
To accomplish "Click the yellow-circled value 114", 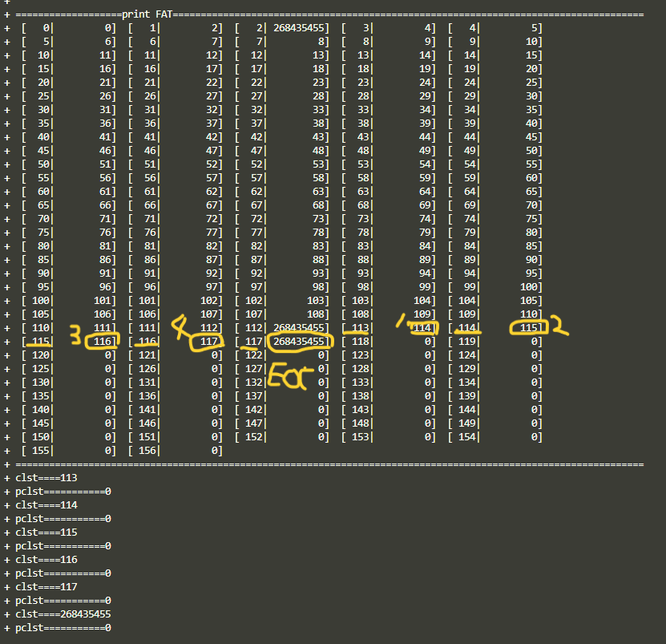I will [422, 327].
